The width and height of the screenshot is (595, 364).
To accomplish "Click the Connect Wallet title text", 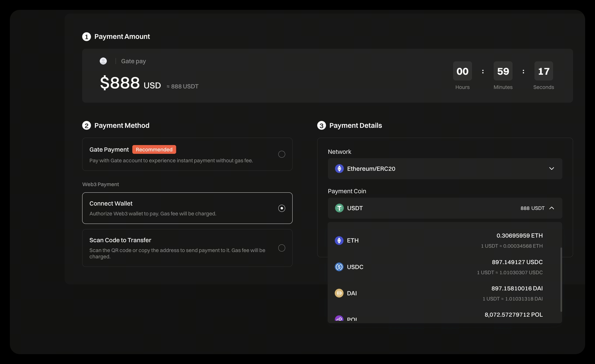I will [x=111, y=204].
